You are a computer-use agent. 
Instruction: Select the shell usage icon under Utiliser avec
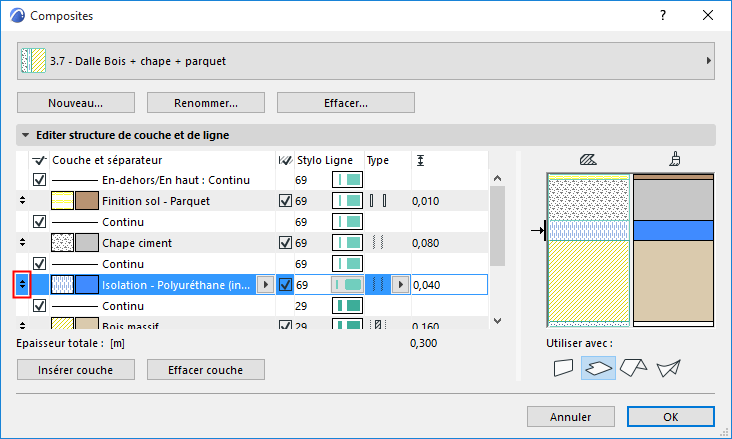click(x=668, y=368)
